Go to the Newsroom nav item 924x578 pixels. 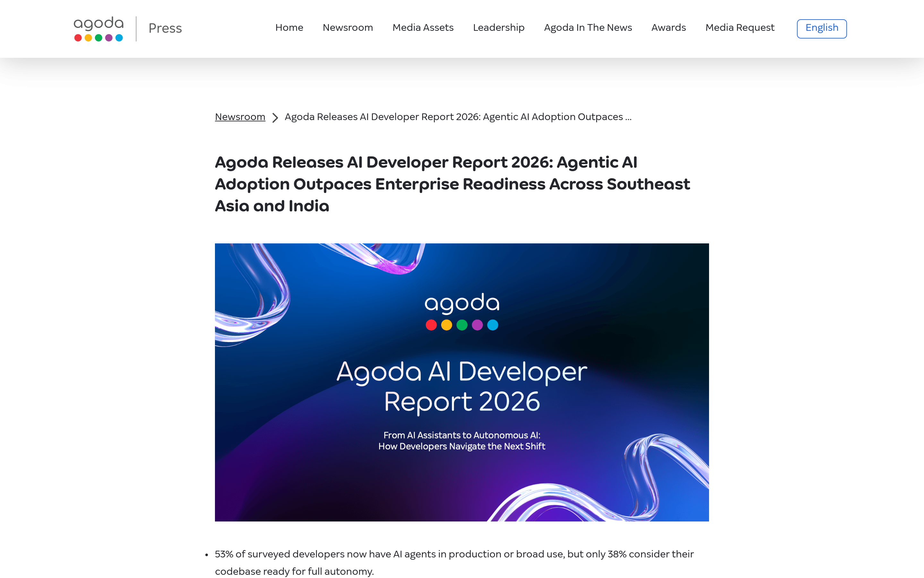tap(347, 28)
